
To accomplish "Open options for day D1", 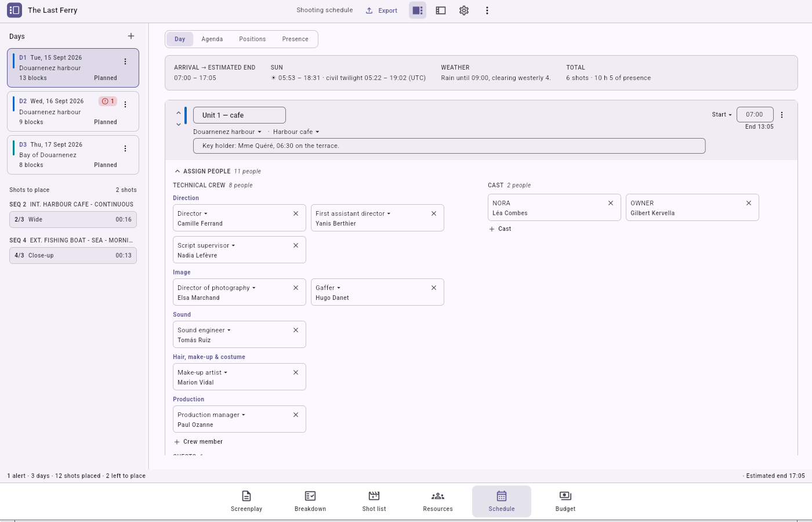I will coord(125,61).
